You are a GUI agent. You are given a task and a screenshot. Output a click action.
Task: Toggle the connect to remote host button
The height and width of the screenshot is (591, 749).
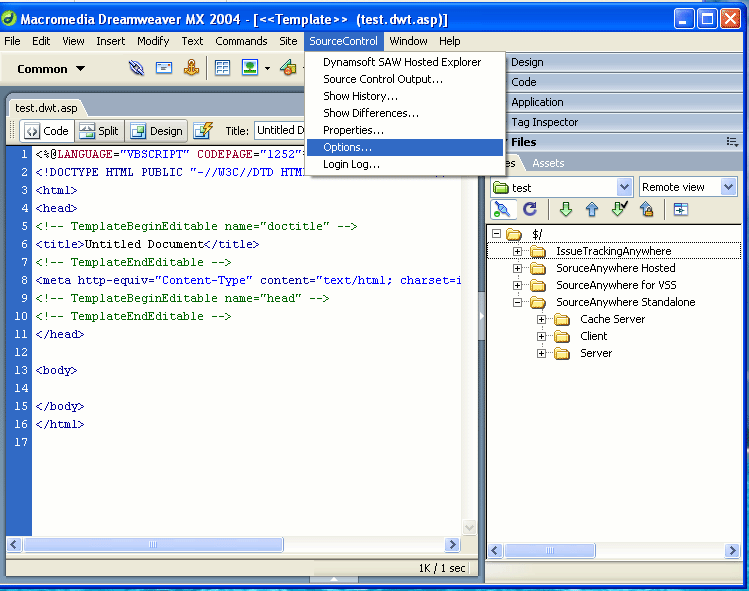[x=503, y=209]
